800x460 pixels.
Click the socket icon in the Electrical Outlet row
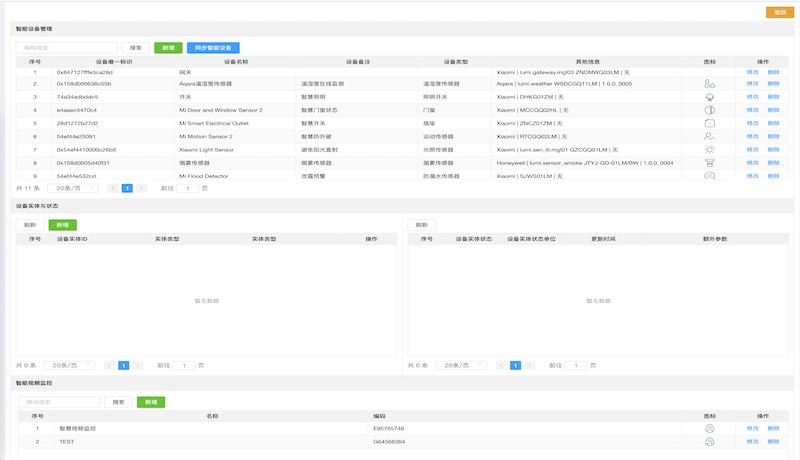coord(709,123)
